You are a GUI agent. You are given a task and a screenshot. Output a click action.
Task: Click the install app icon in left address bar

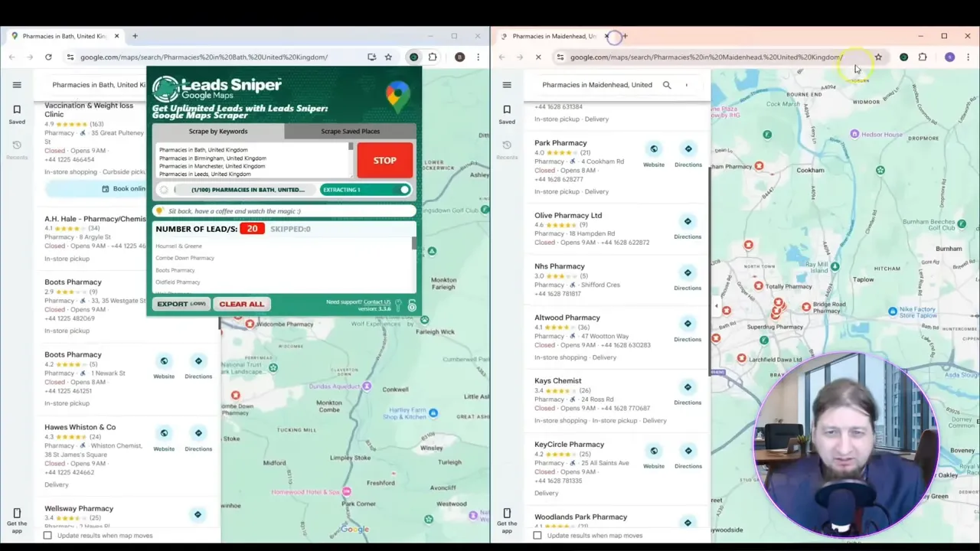click(371, 57)
